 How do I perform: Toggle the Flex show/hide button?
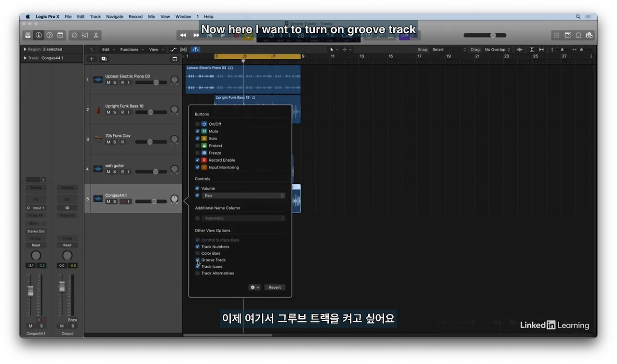click(183, 50)
